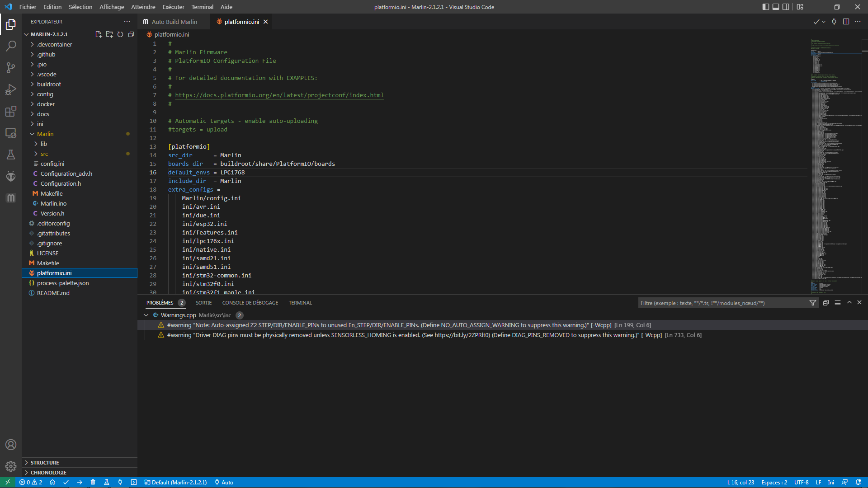This screenshot has height=488, width=868.
Task: Open the Auto Build Marlin activity bar icon
Action: coord(11,198)
